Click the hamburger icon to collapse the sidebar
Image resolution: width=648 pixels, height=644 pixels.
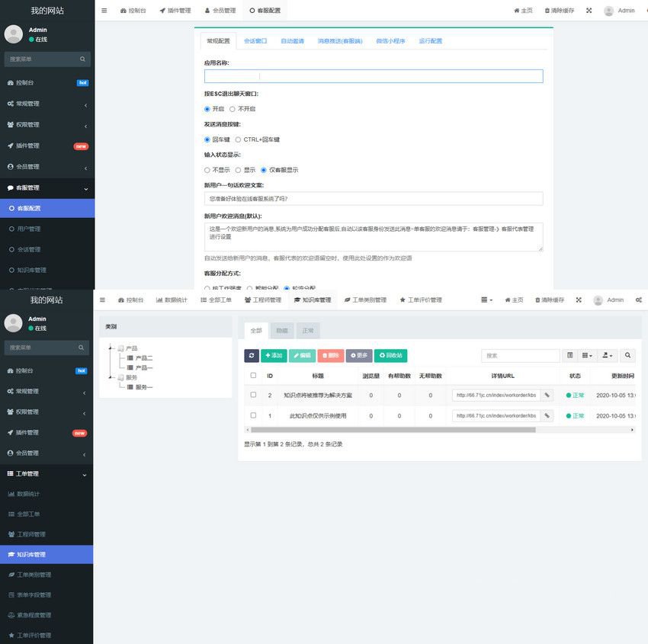(104, 300)
